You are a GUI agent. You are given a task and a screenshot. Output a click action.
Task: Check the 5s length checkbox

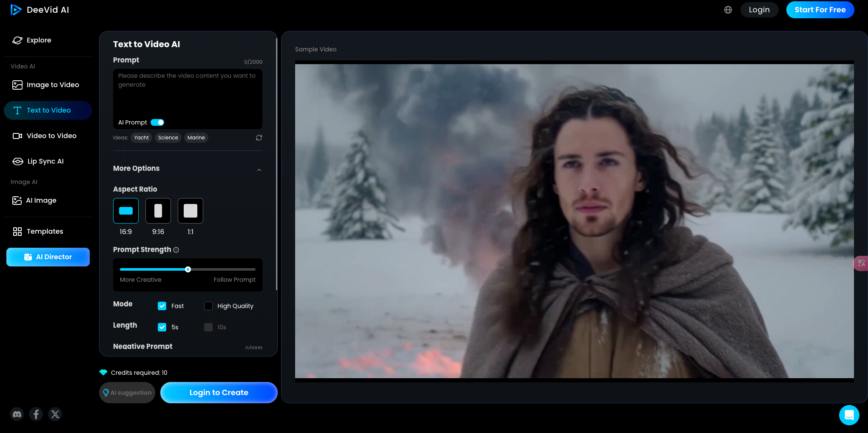point(162,327)
